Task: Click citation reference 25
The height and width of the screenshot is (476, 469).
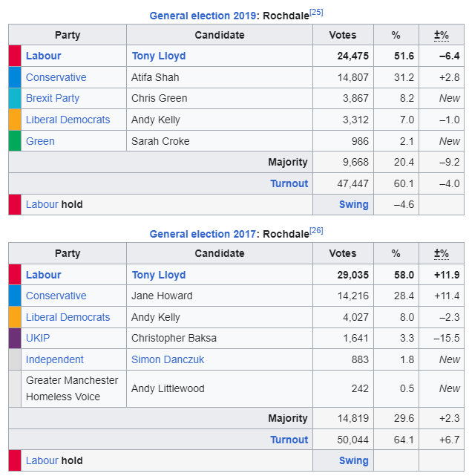Action: click(x=316, y=13)
